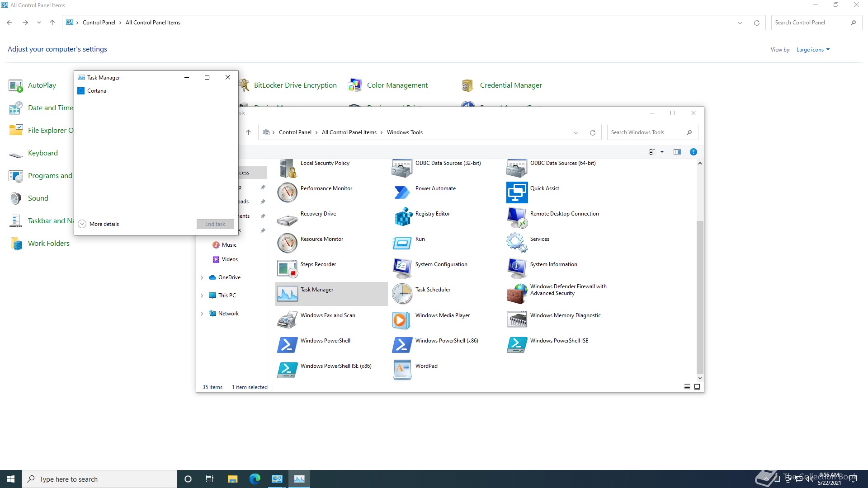868x488 pixels.
Task: Open ODBC Data Sources (64-bit) icon
Action: [x=517, y=168]
